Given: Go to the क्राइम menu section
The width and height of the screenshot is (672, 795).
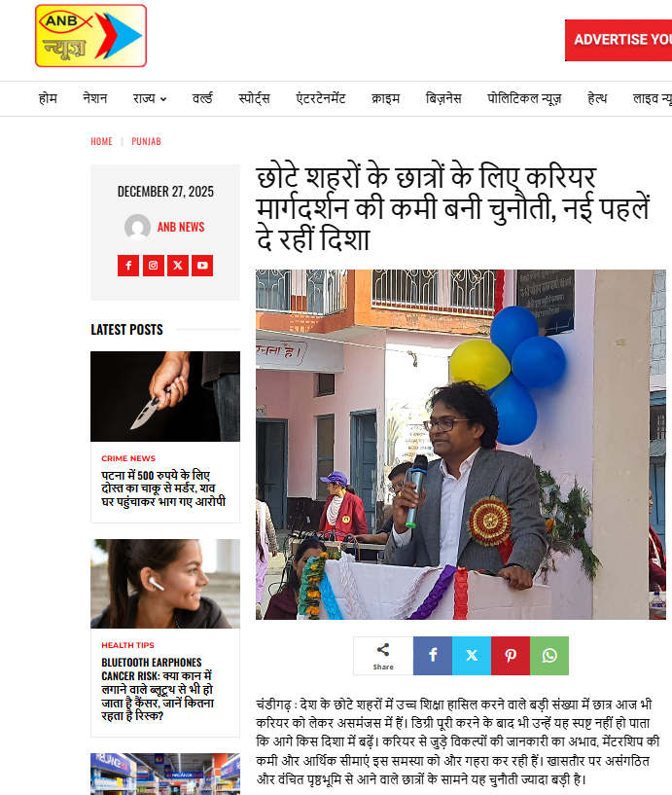Looking at the screenshot, I should point(386,98).
